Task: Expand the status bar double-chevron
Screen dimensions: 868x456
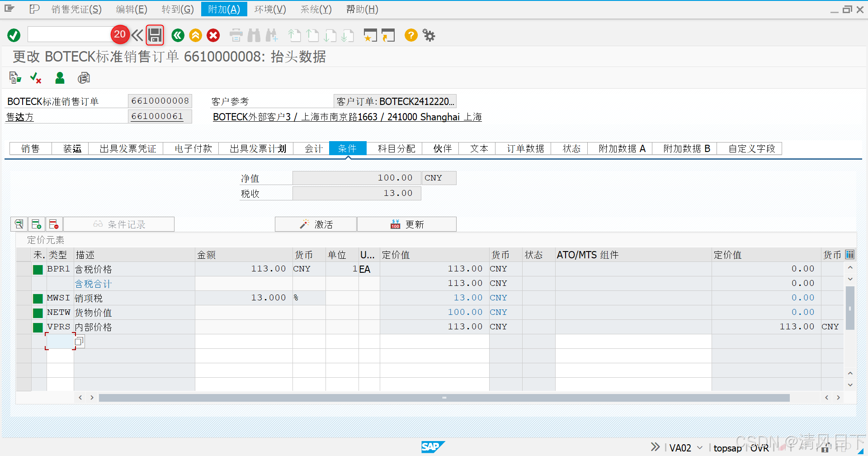Action: coord(655,447)
